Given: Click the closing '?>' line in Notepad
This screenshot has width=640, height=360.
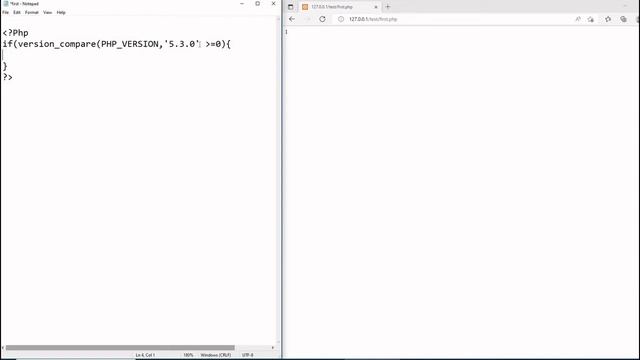Looking at the screenshot, I should click(8, 77).
